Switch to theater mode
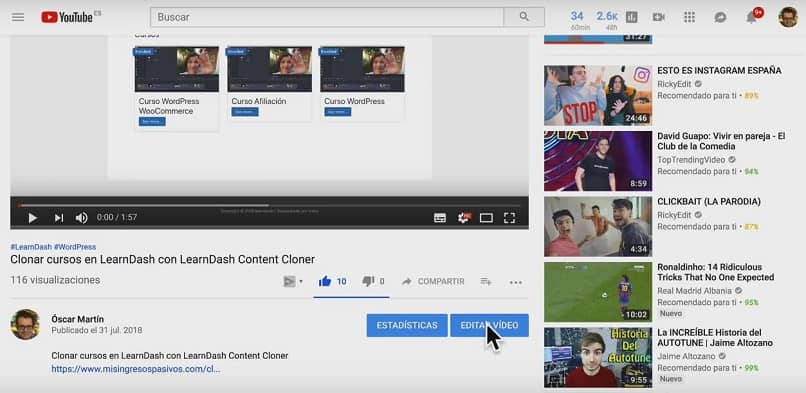Screen dimensions: 806x393 (x=486, y=218)
